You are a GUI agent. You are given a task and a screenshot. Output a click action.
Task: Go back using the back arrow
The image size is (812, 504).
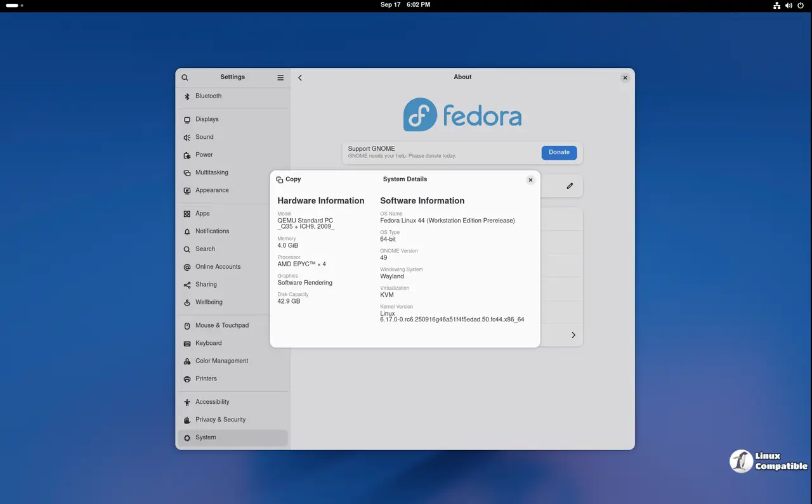300,77
